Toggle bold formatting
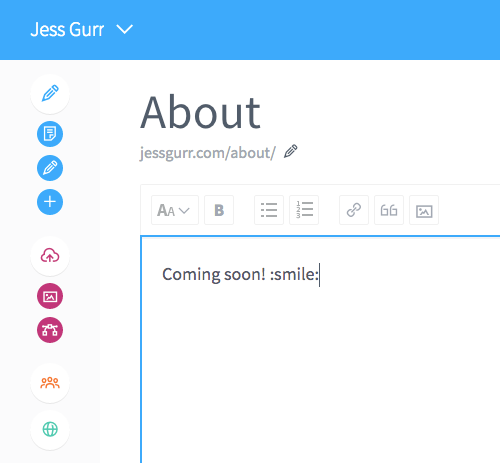Image resolution: width=500 pixels, height=463 pixels. point(219,210)
